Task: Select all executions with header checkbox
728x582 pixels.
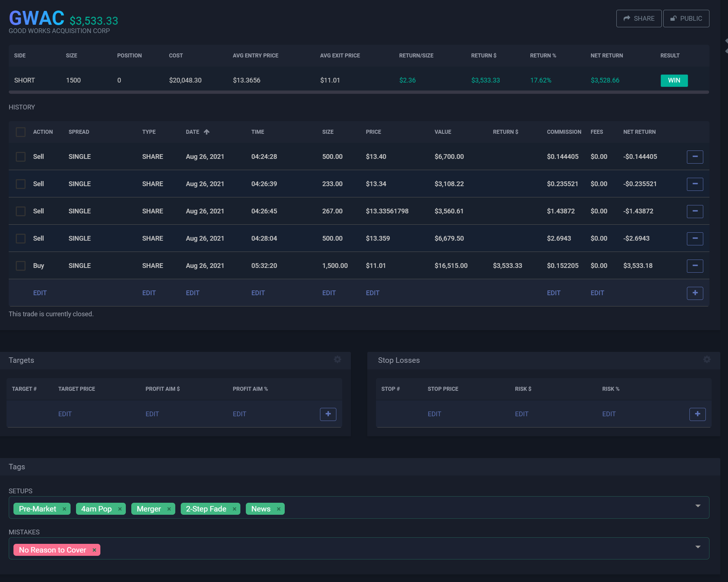Action: pyautogui.click(x=21, y=132)
